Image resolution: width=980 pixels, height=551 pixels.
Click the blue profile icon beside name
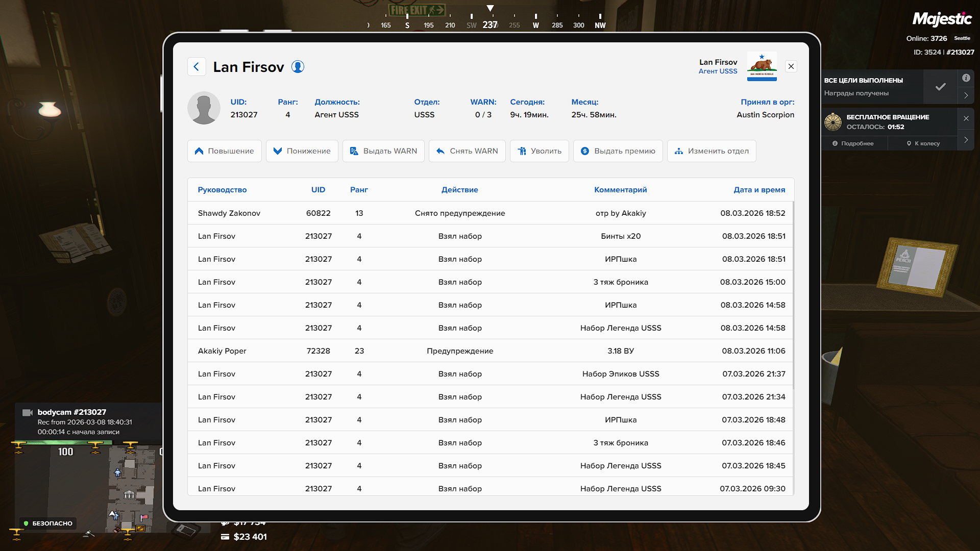click(x=298, y=67)
